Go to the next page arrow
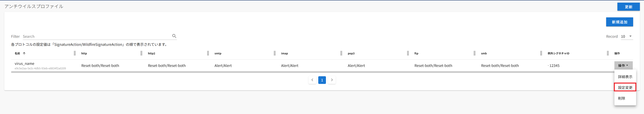This screenshot has width=644, height=114. click(332, 80)
